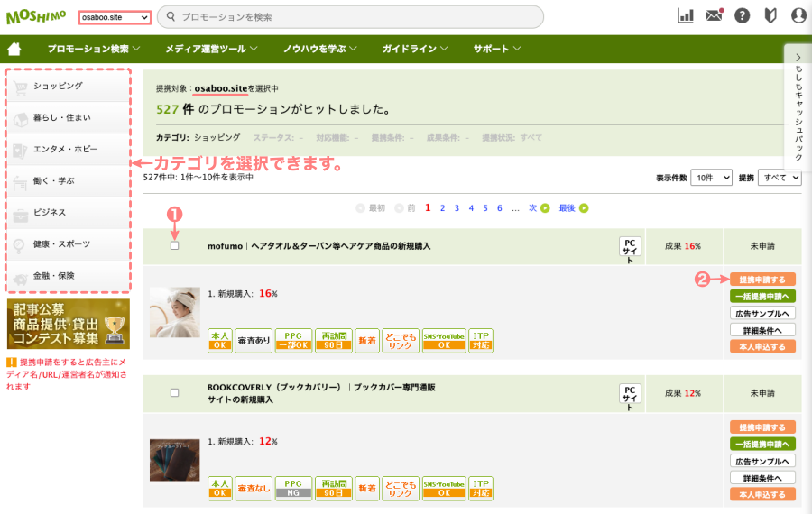
Task: Click 本人申込する for BOOKCOVERLY
Action: coord(762,494)
